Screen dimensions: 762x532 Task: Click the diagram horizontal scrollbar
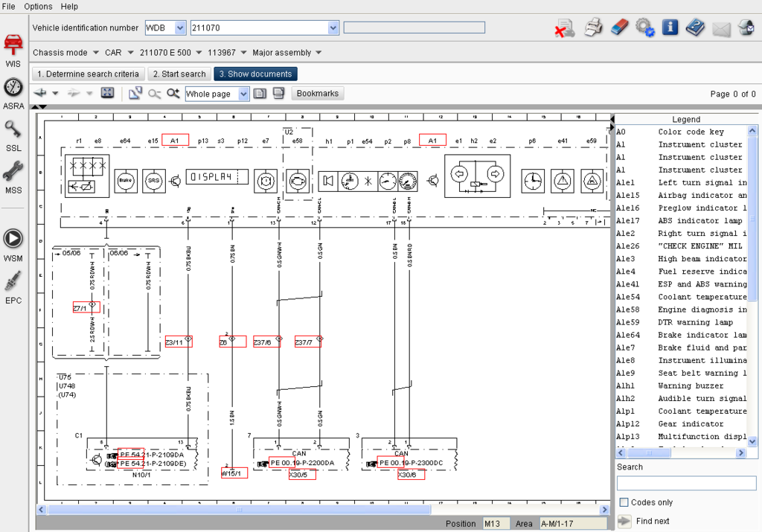pyautogui.click(x=239, y=510)
